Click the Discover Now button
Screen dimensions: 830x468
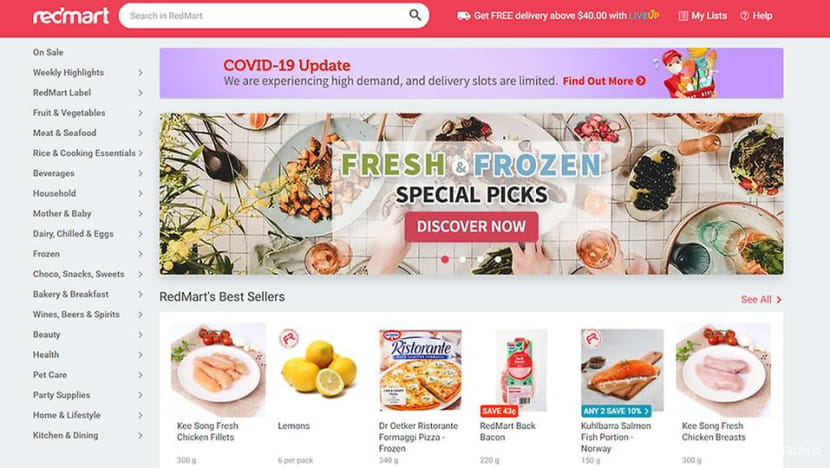[471, 227]
